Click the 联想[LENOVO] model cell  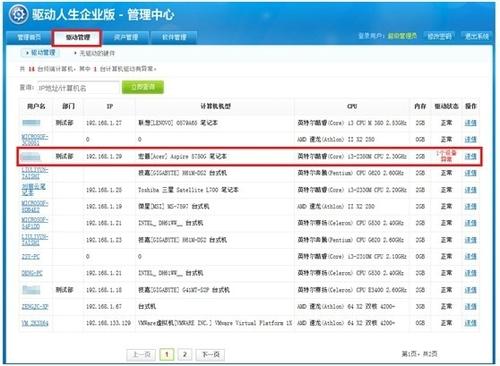pyautogui.click(x=178, y=123)
